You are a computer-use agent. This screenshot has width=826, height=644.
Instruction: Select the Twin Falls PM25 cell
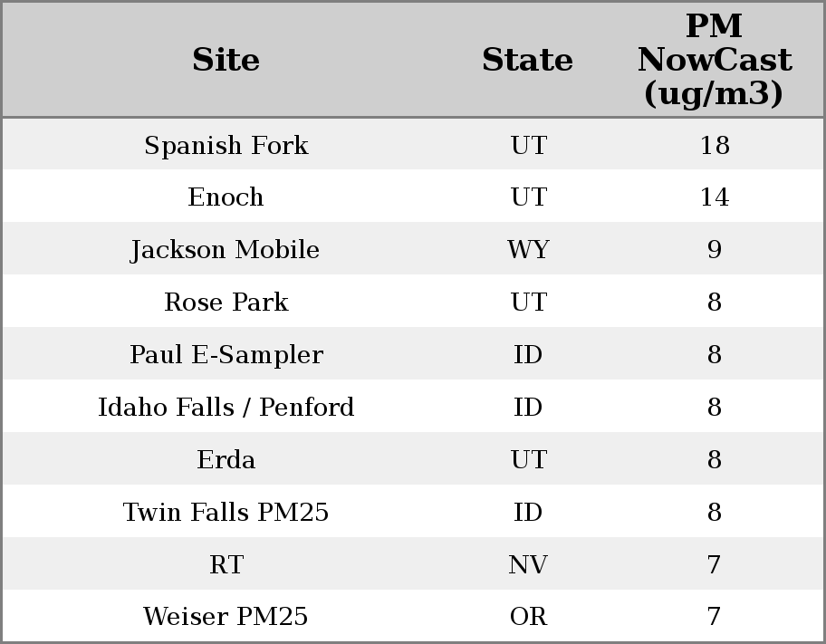(x=226, y=513)
